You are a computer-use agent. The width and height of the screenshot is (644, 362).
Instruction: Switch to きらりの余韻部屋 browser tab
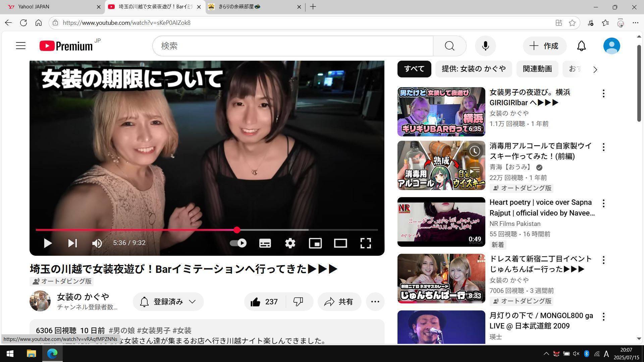254,7
